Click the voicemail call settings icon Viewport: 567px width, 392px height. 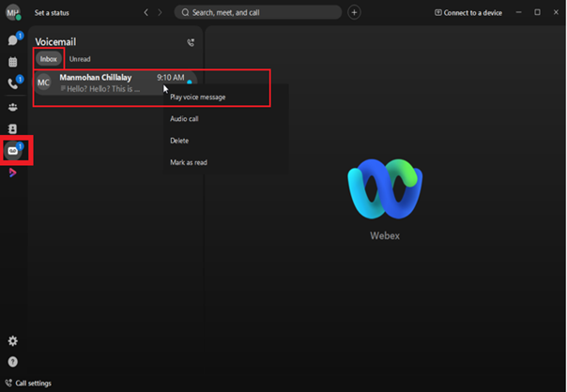(x=191, y=42)
